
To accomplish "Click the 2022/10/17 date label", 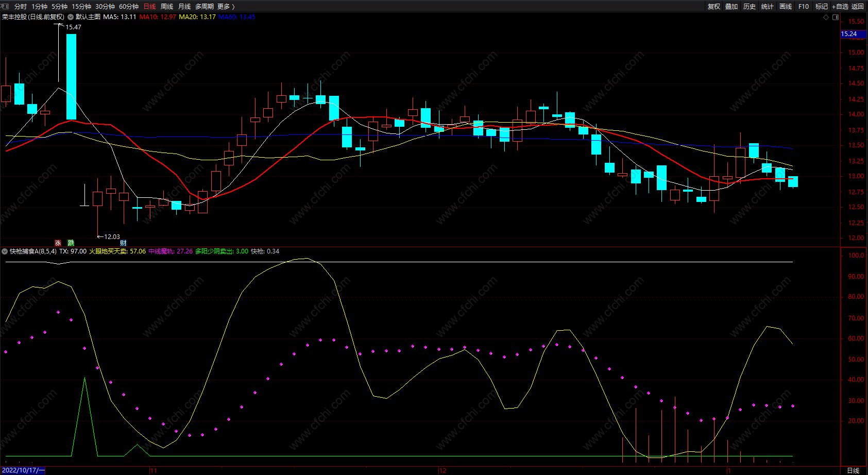I will (23, 470).
